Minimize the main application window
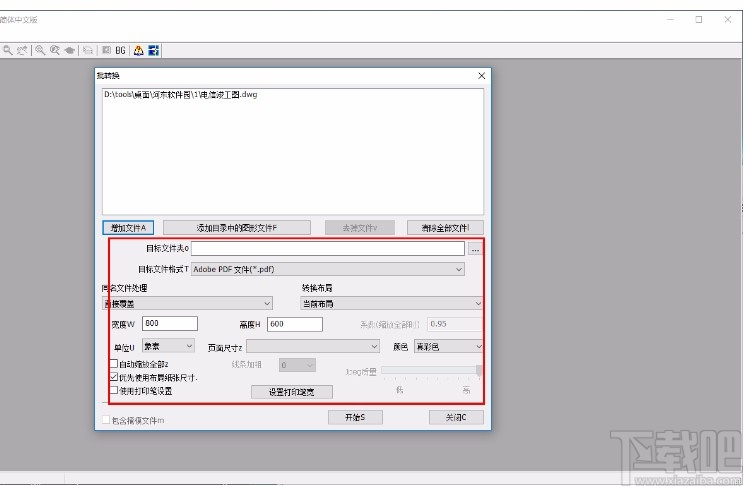This screenshot has height=486, width=745. [x=670, y=19]
